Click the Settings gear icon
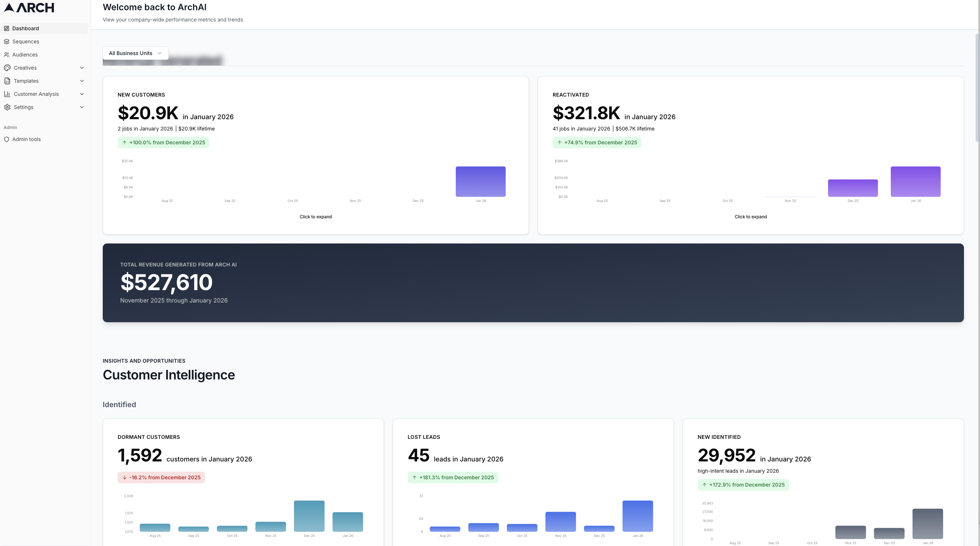The image size is (980, 546). (8, 107)
